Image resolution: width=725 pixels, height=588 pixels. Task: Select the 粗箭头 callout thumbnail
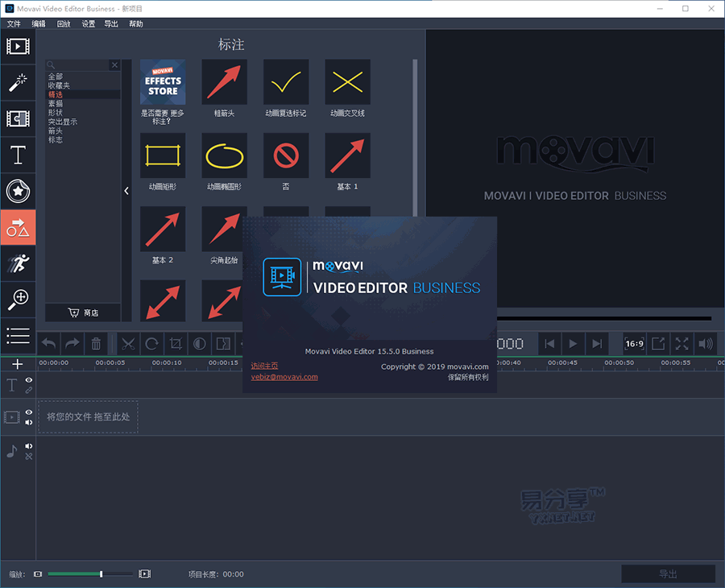[x=223, y=81]
